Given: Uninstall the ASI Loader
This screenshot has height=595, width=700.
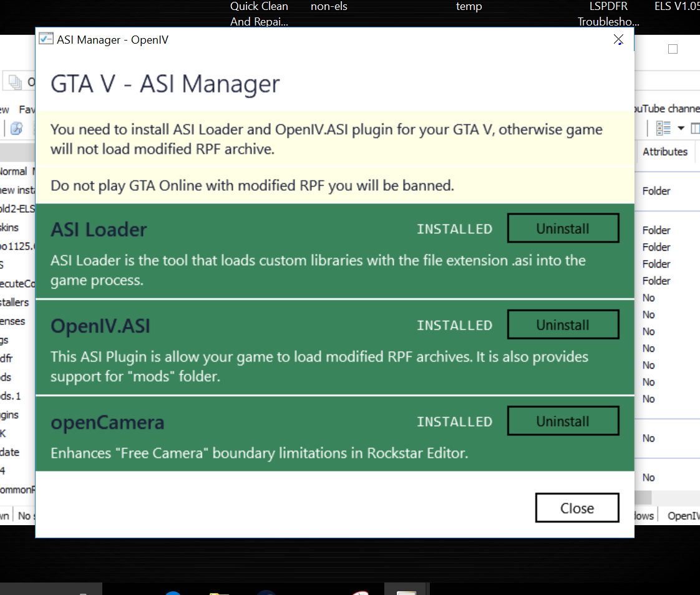Looking at the screenshot, I should click(x=563, y=228).
